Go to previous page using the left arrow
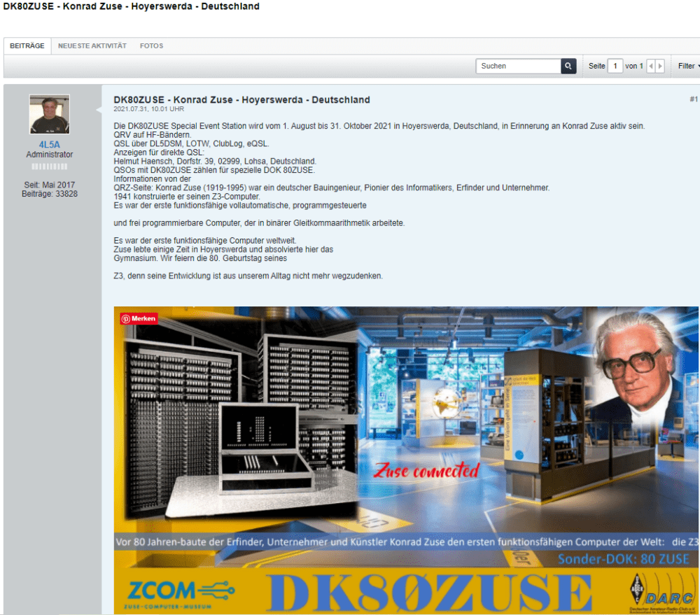The height and width of the screenshot is (615, 700). [x=650, y=66]
